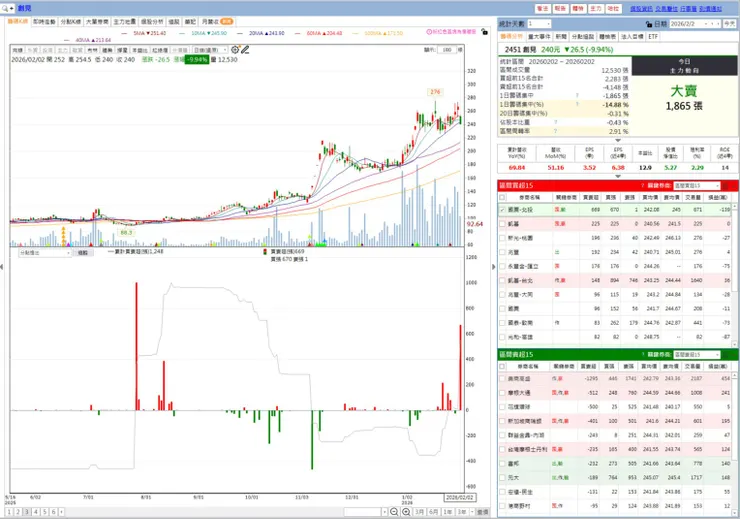The width and height of the screenshot is (740, 519).
Task: Expand section below statistics summary
Action: (618, 140)
